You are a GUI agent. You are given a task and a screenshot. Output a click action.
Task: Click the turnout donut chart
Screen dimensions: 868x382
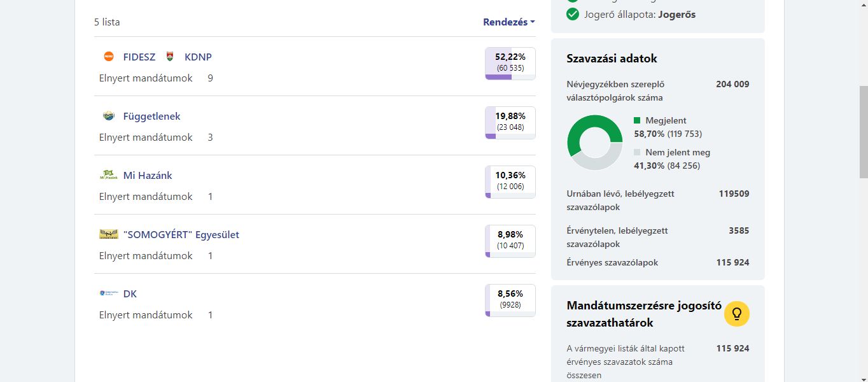point(594,143)
